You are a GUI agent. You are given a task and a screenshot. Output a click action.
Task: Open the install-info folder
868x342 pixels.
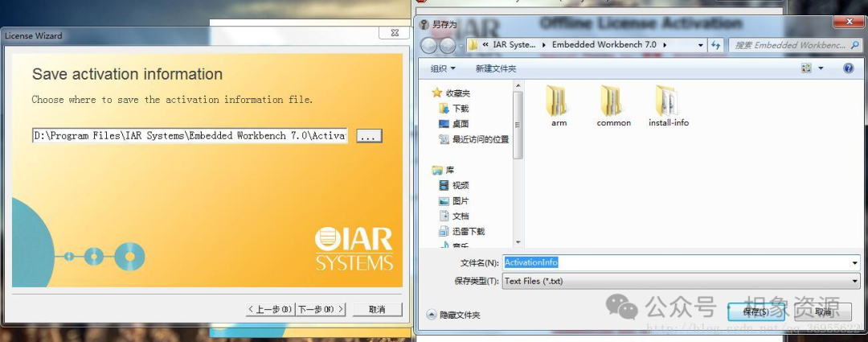[x=668, y=106]
